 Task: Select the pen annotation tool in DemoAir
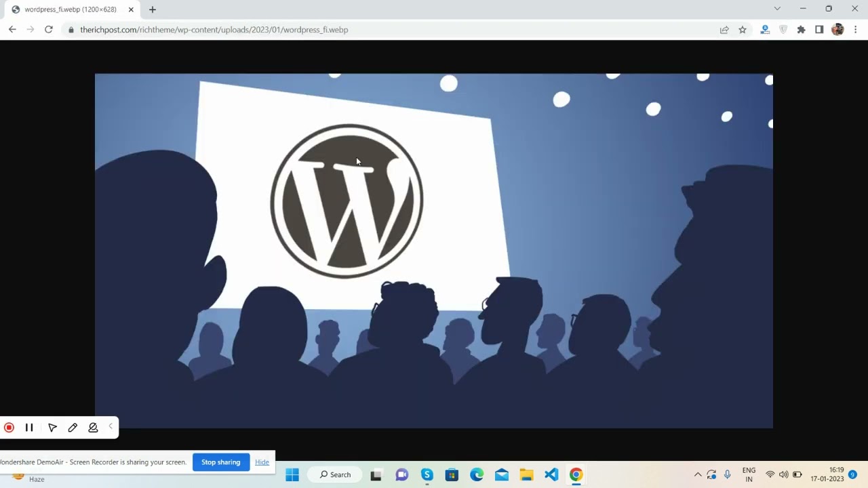point(73,428)
